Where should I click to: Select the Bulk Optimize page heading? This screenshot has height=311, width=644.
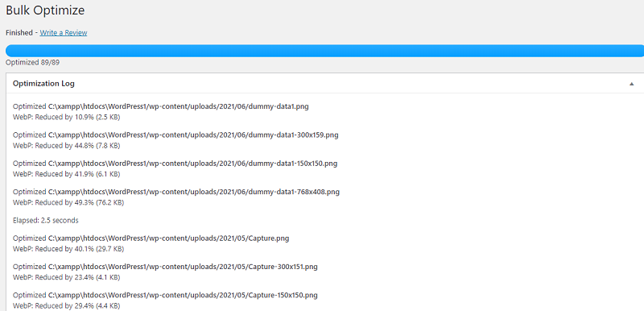(45, 10)
